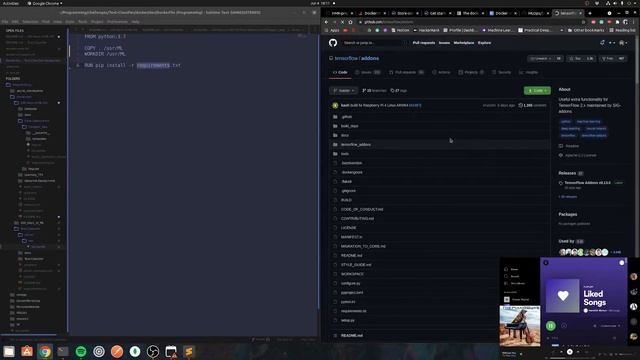Open the system tray status menu
The width and height of the screenshot is (640, 360).
[x=620, y=3]
